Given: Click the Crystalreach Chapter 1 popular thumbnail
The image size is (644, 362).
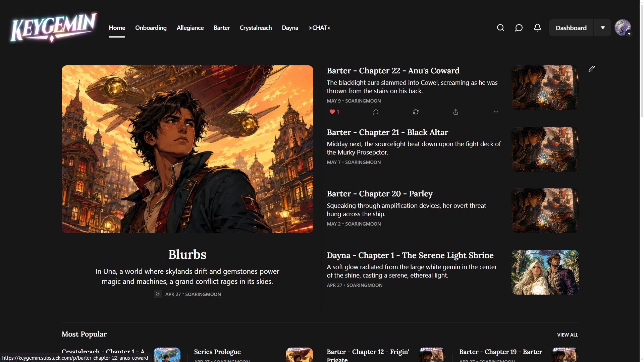Looking at the screenshot, I should (x=167, y=355).
